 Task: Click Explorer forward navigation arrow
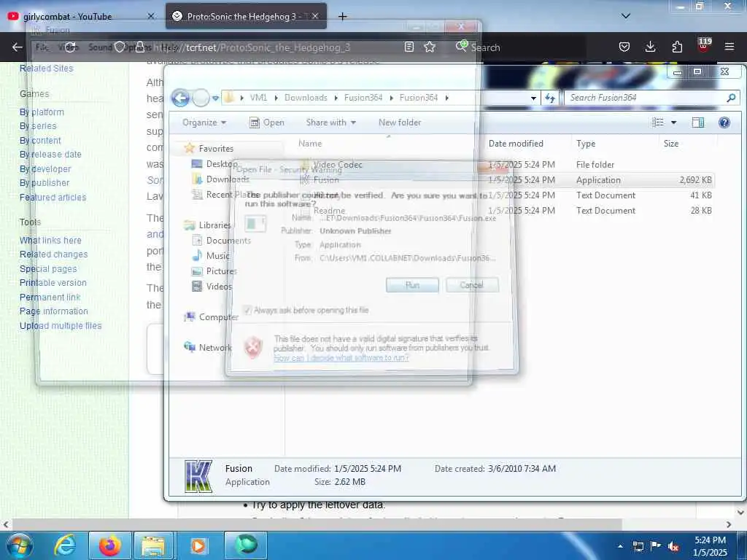tap(201, 98)
